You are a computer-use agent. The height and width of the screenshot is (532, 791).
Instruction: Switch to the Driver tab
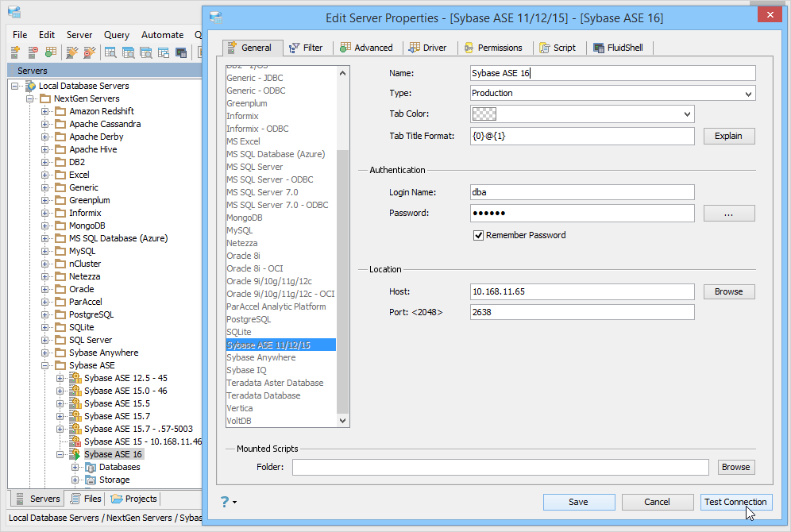(428, 48)
